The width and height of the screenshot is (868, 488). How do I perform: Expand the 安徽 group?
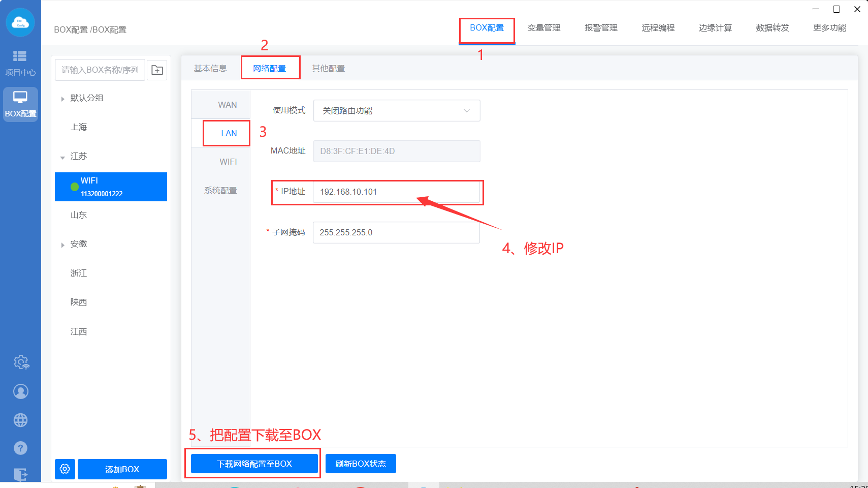coord(62,245)
